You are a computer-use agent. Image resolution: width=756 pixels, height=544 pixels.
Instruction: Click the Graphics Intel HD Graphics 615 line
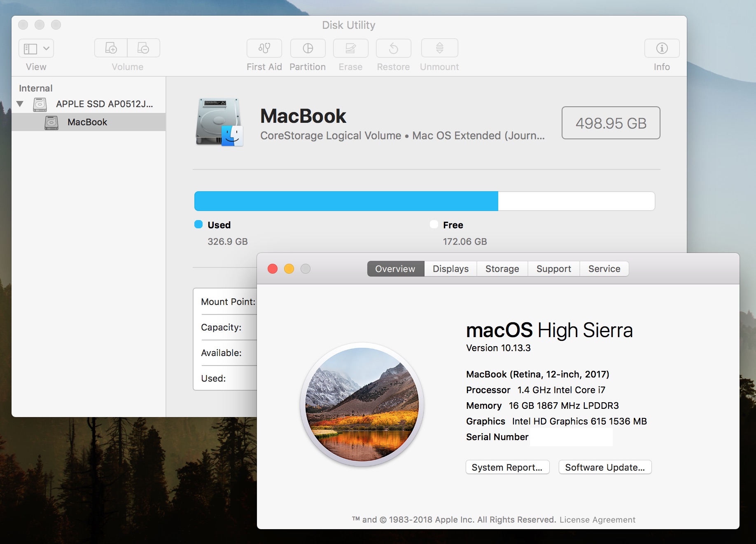(556, 421)
